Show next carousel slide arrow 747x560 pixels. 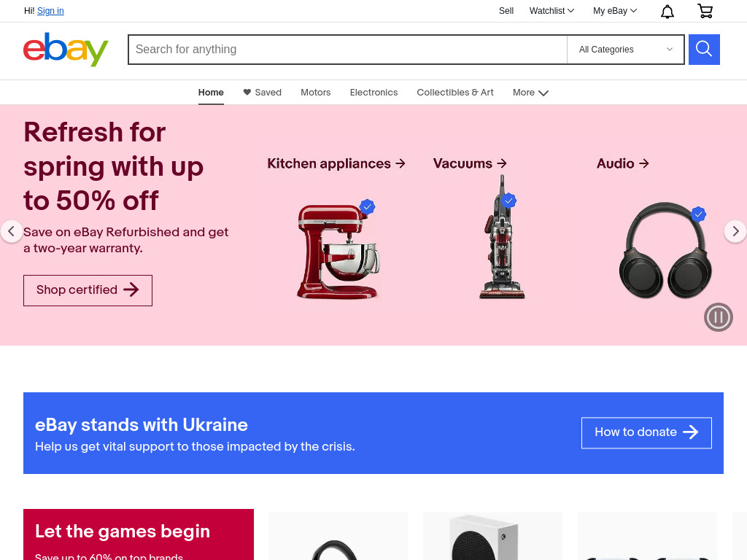735,231
